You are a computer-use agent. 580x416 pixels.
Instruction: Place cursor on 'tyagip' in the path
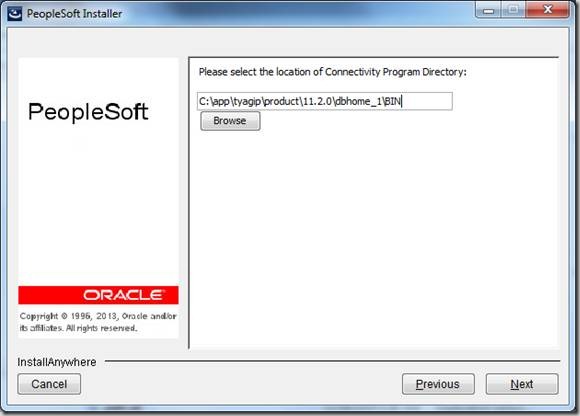(x=247, y=102)
